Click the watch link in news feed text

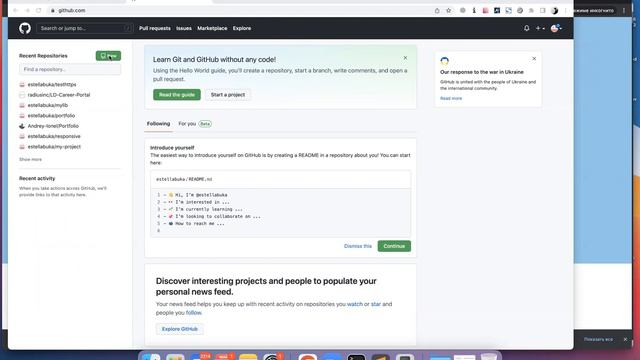(x=355, y=304)
